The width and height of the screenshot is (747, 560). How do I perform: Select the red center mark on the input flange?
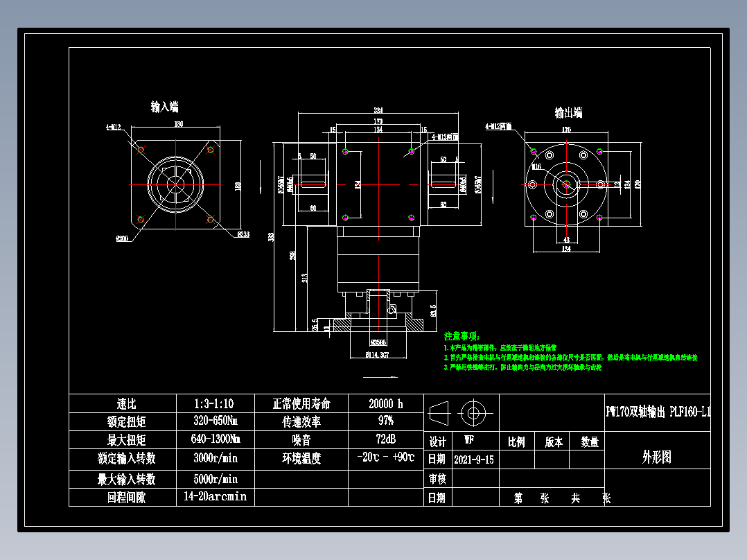tap(177, 184)
